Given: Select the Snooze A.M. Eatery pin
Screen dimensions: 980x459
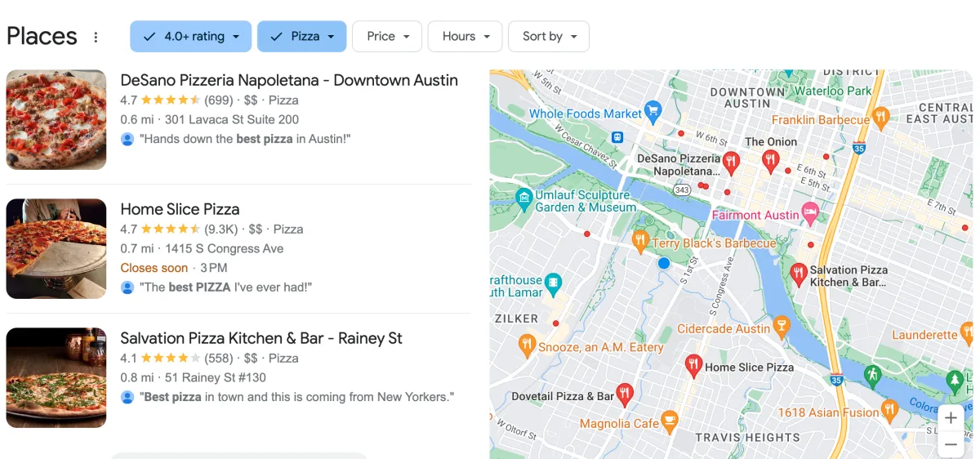Looking at the screenshot, I should [x=527, y=343].
